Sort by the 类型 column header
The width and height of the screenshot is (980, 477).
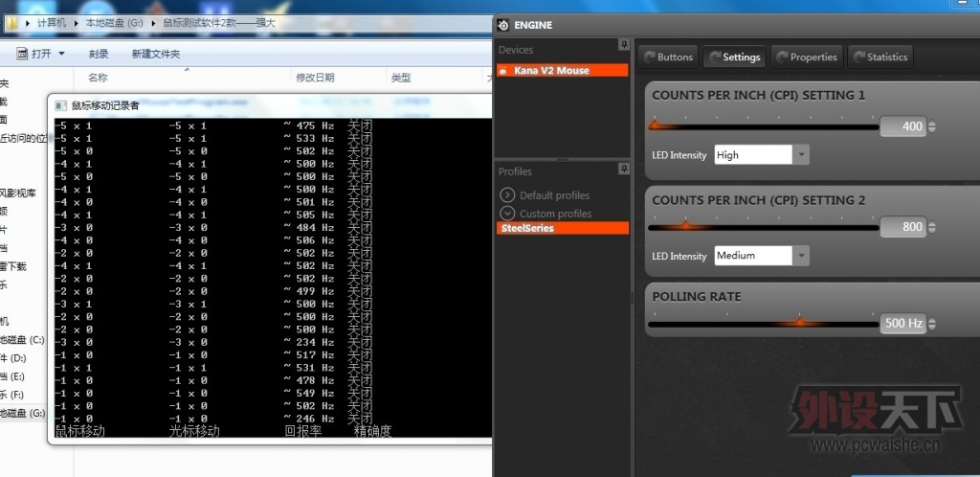click(401, 78)
